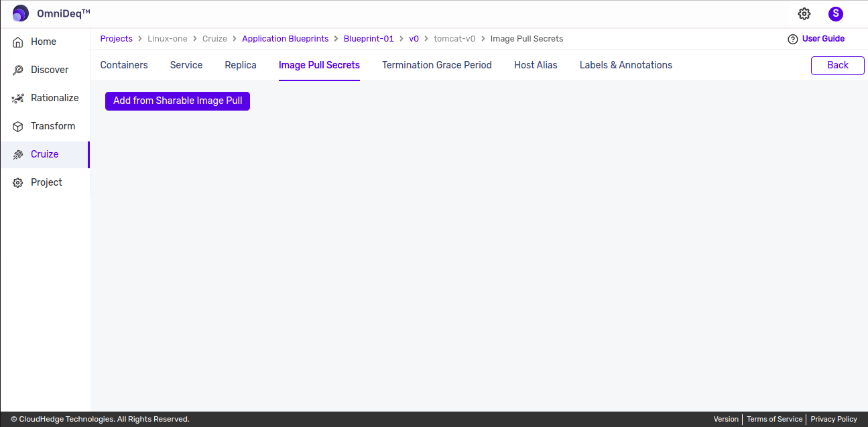This screenshot has height=427, width=868.
Task: Click Linux-one breadcrumb
Action: point(168,39)
